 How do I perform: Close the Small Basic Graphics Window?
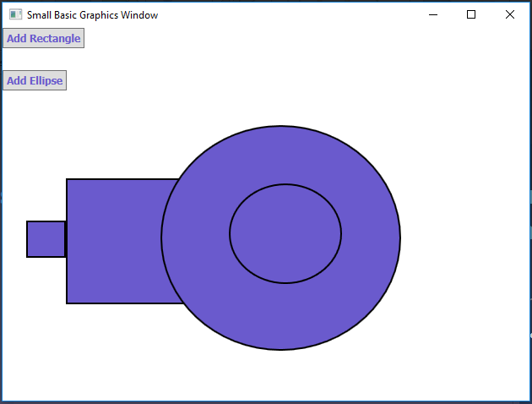click(509, 14)
